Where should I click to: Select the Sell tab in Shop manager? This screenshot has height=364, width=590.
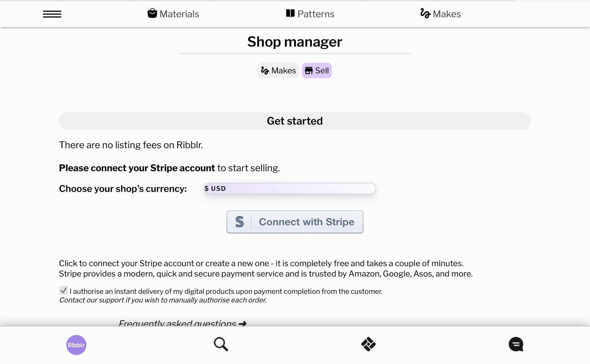pos(317,70)
